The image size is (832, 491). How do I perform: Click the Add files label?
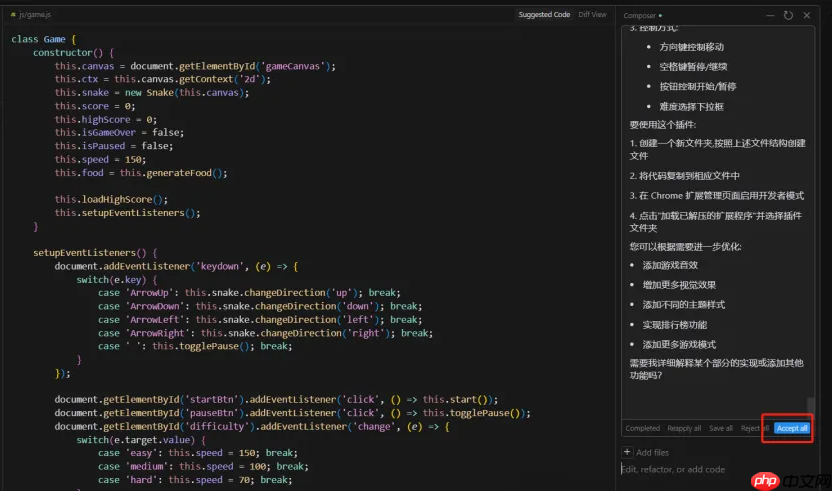click(652, 453)
